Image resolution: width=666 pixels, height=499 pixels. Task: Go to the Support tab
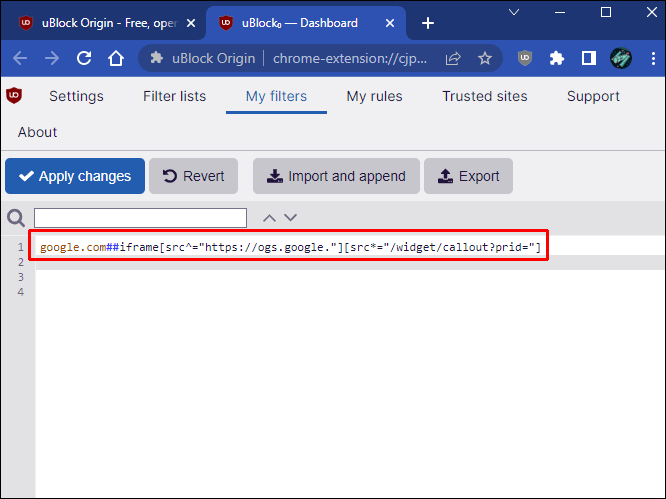click(x=593, y=96)
